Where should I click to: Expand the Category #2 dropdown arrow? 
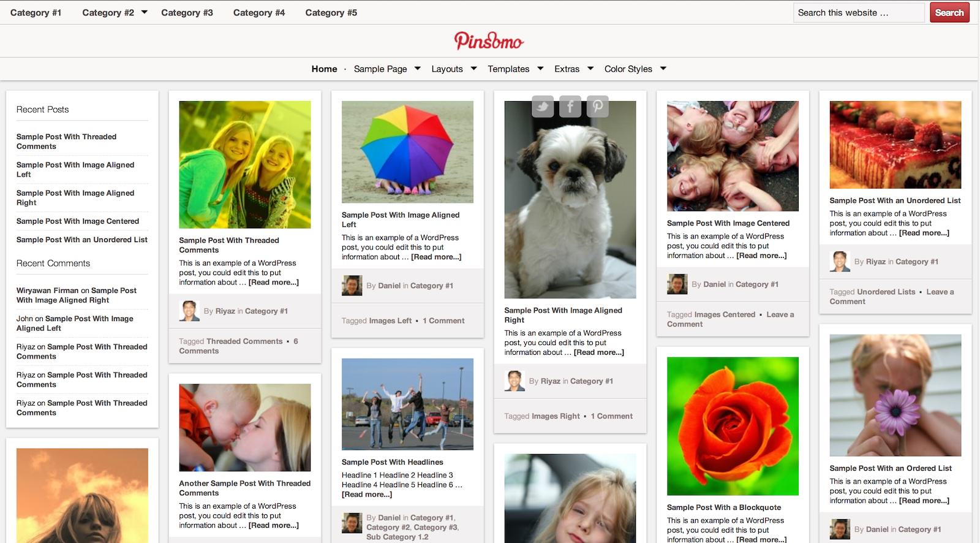click(x=145, y=12)
